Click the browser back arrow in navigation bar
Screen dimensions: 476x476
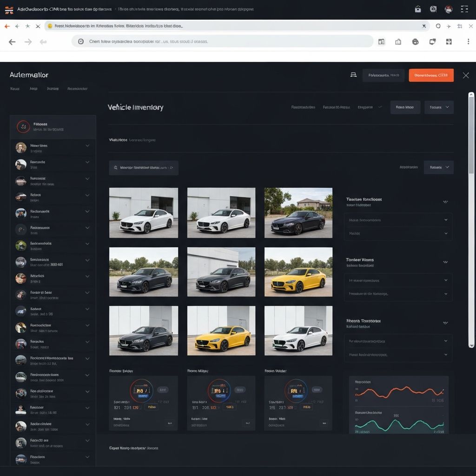click(12, 42)
